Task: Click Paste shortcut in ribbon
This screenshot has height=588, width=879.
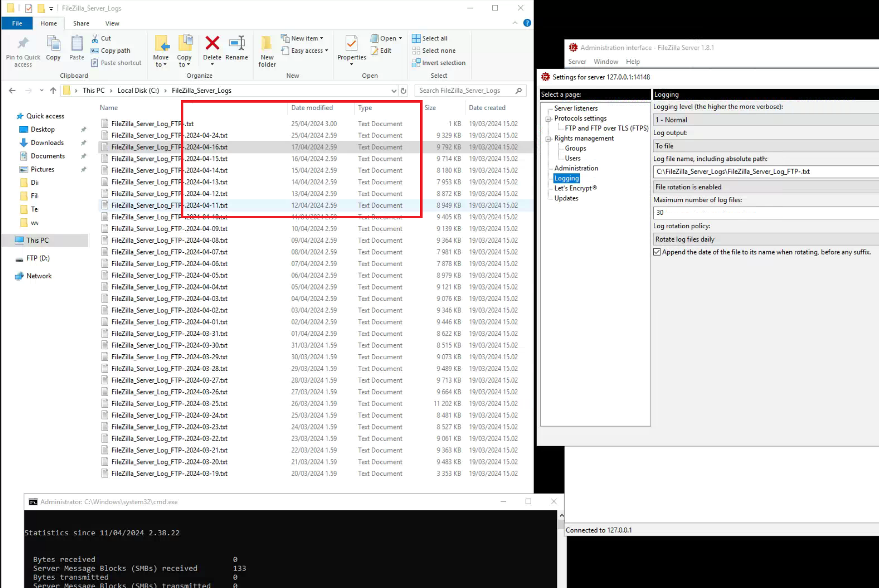Action: point(116,63)
